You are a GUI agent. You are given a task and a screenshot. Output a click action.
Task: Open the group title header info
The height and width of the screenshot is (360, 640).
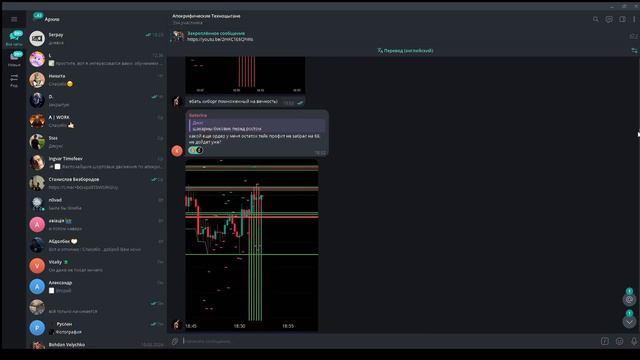(206, 19)
